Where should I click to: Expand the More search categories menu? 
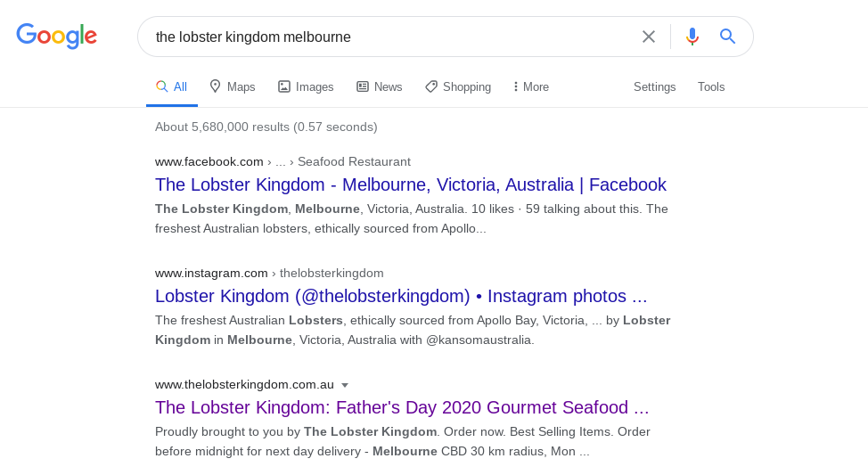point(531,86)
